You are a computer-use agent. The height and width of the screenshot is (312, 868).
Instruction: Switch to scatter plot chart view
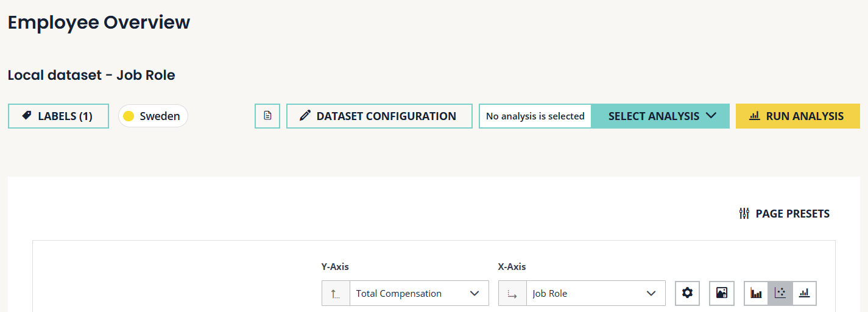[780, 293]
